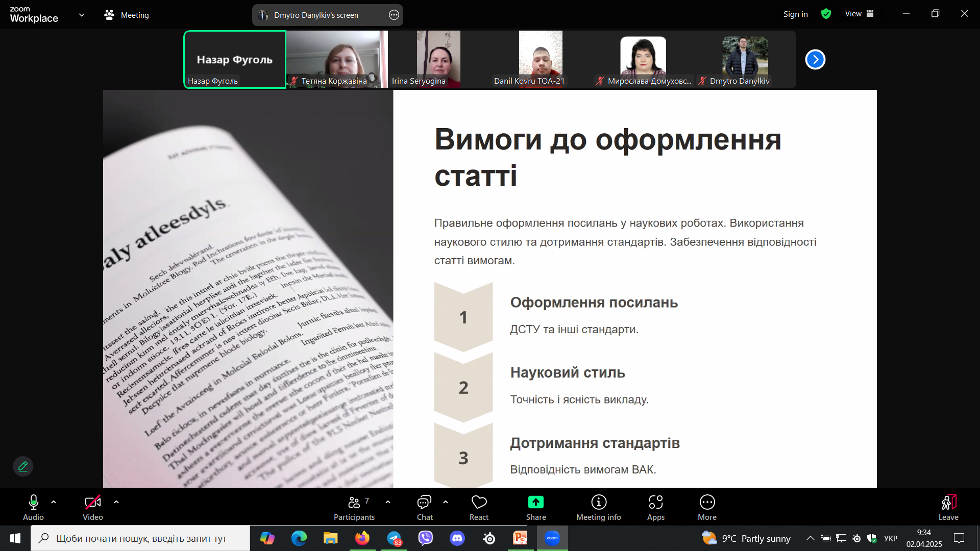
Task: Click the green Share screen icon
Action: point(535,503)
